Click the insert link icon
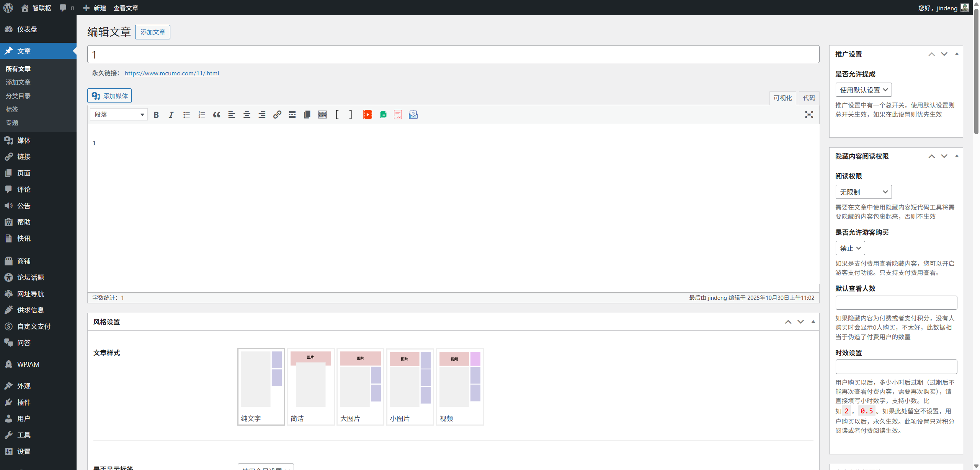 pos(277,115)
